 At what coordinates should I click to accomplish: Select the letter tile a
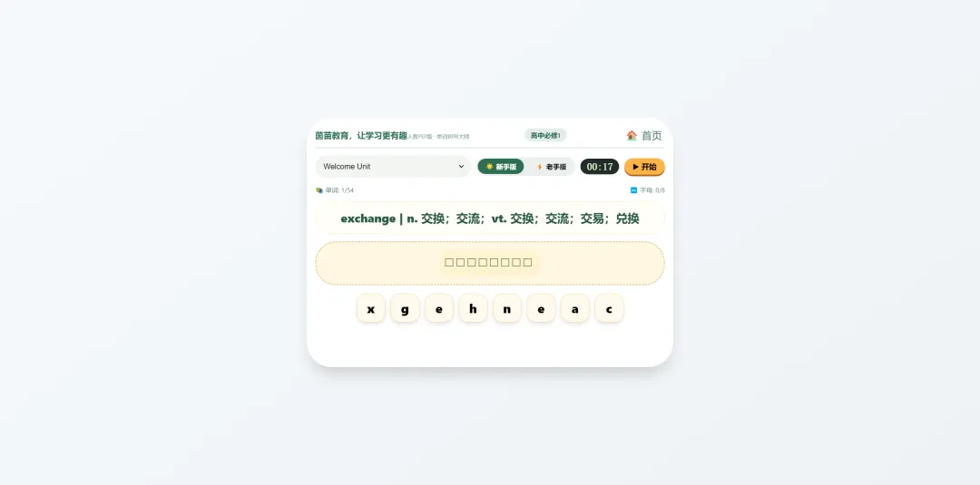pyautogui.click(x=575, y=308)
